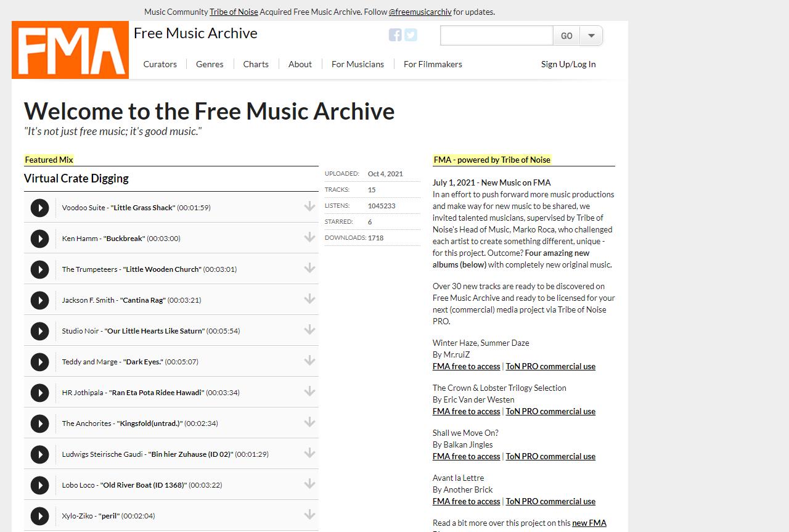Open the For Musicians menu
The width and height of the screenshot is (789, 532).
pos(358,64)
